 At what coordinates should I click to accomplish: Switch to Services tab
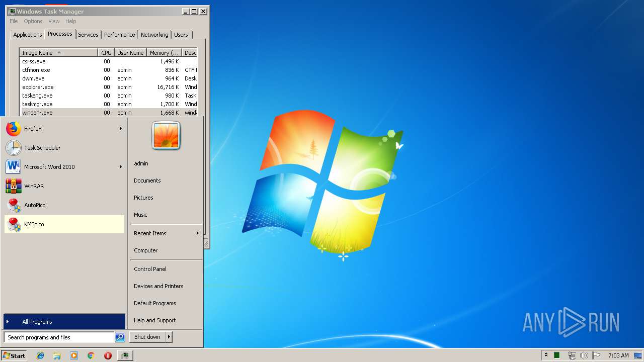click(88, 35)
